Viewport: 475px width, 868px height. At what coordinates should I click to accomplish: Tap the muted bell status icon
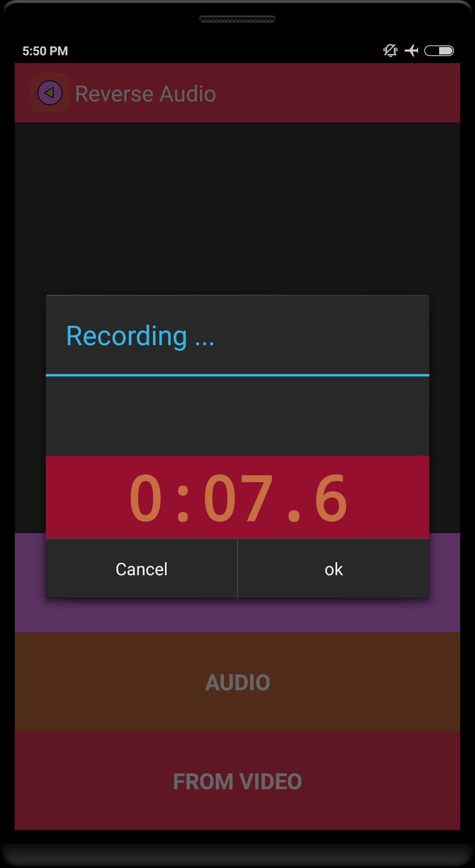point(390,51)
